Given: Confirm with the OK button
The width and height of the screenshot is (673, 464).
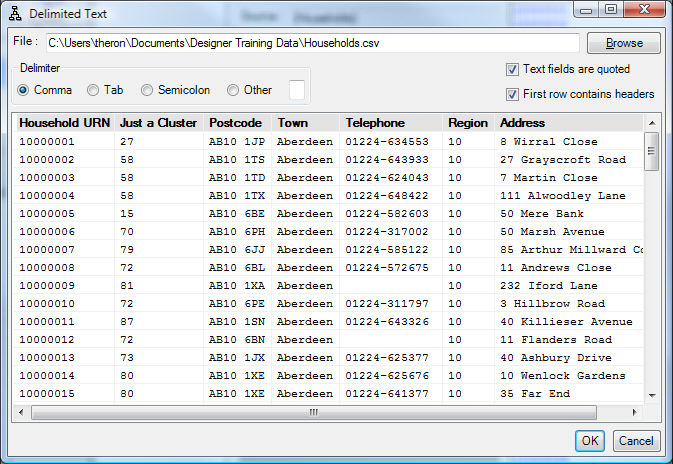Looking at the screenshot, I should 590,441.
